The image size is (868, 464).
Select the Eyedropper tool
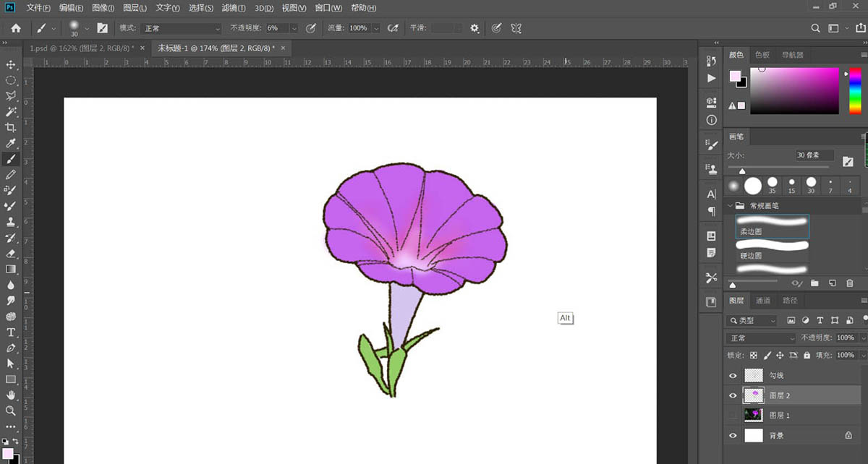11,143
